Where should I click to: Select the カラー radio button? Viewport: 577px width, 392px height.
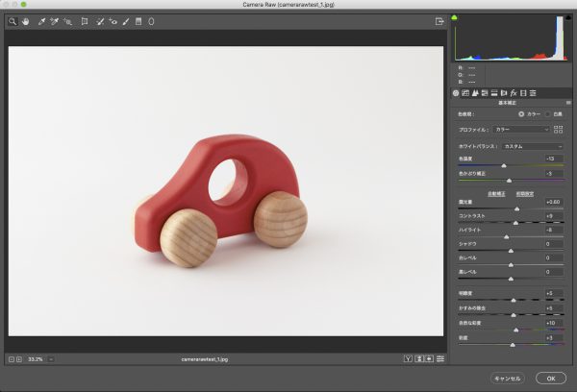[x=522, y=113]
